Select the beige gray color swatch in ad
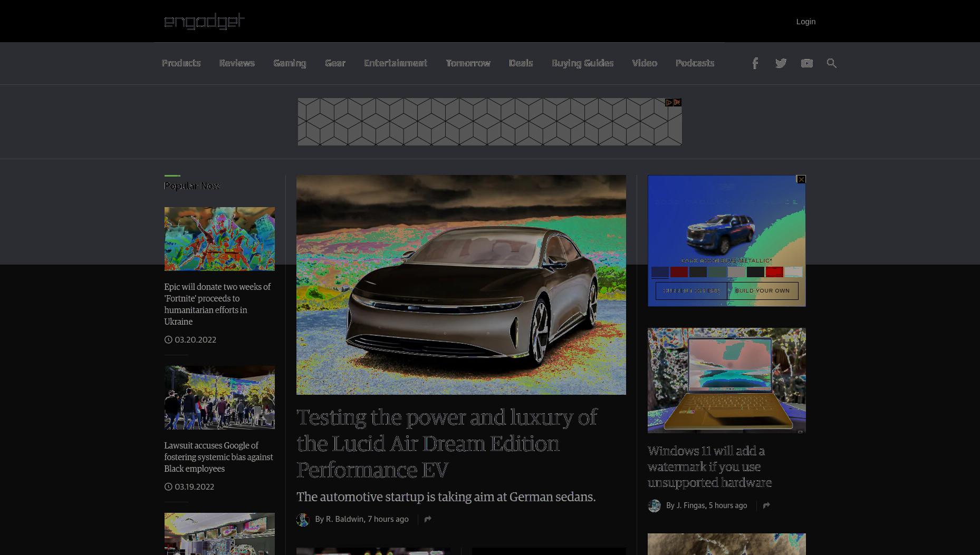Image resolution: width=980 pixels, height=555 pixels. [736, 272]
